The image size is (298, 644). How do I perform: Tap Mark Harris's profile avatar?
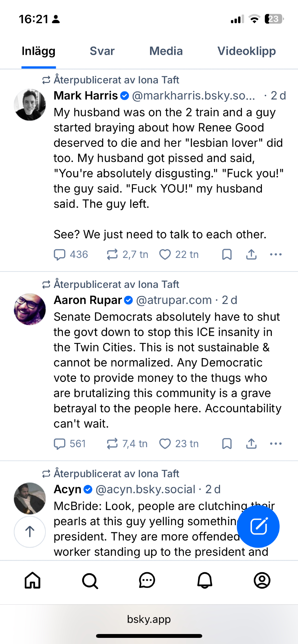(30, 105)
